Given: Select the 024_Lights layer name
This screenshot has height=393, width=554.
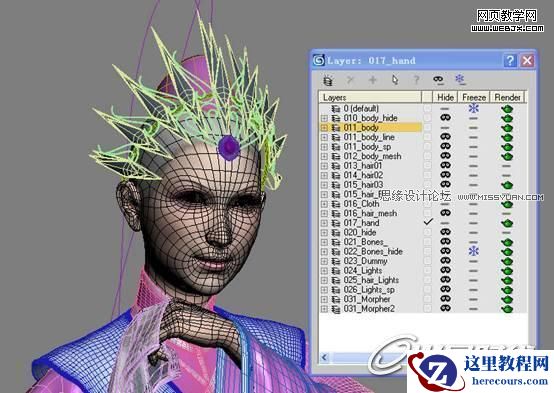Looking at the screenshot, I should [x=363, y=271].
